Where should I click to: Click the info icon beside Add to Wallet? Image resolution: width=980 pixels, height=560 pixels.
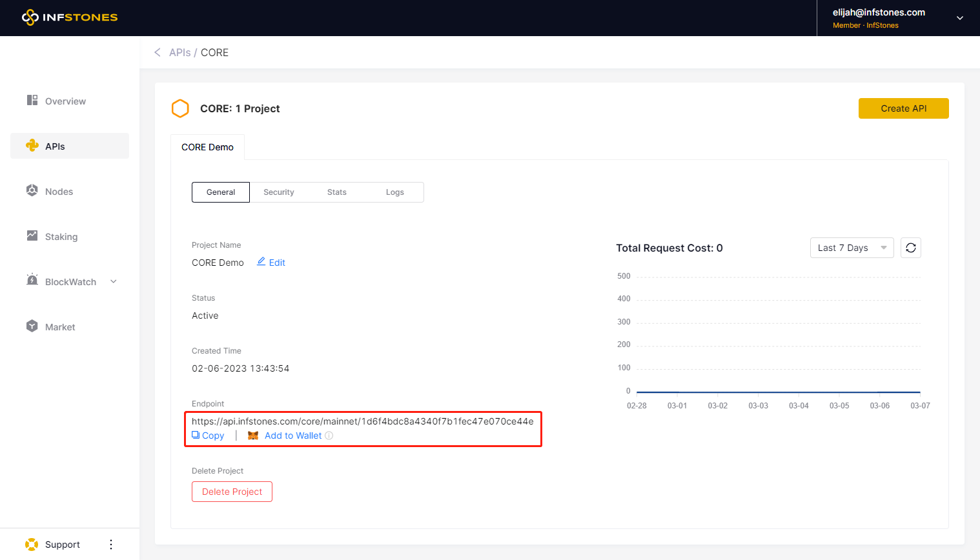329,435
